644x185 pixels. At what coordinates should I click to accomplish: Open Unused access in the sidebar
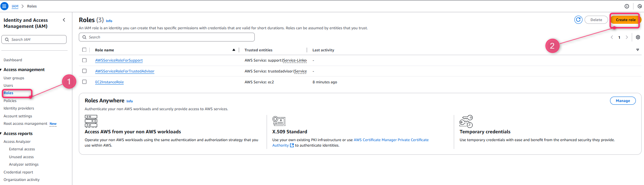click(x=21, y=157)
